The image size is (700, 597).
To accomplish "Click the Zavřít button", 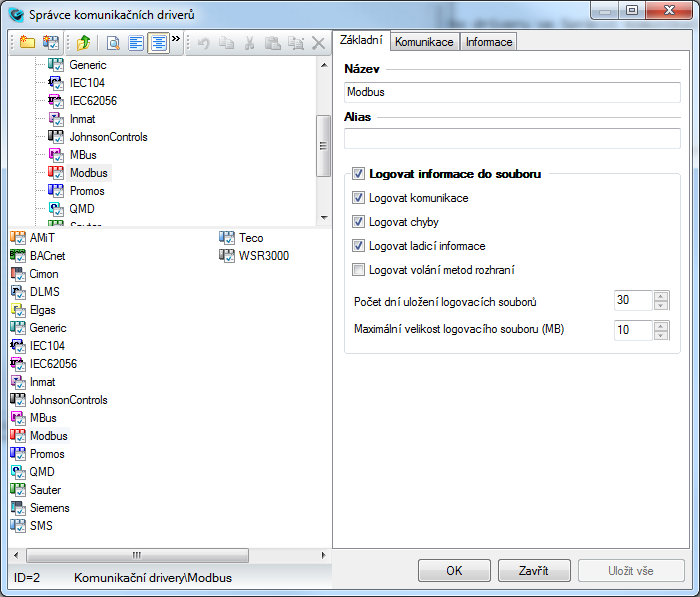I will (534, 571).
